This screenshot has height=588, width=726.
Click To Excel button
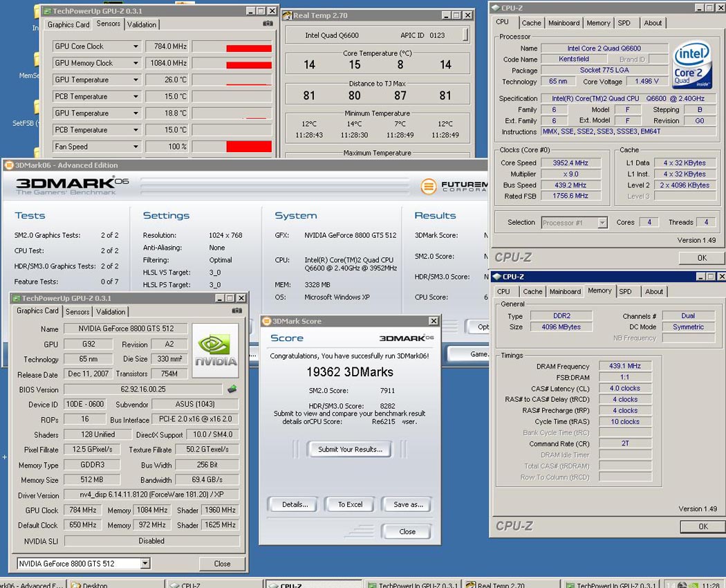pos(350,504)
